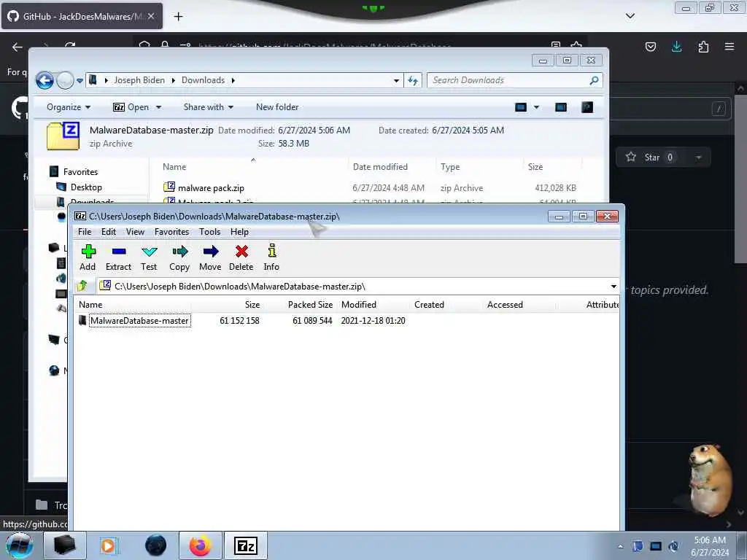Refresh the Explorer Downloads folder
Viewport: 747px width, 560px height.
413,80
